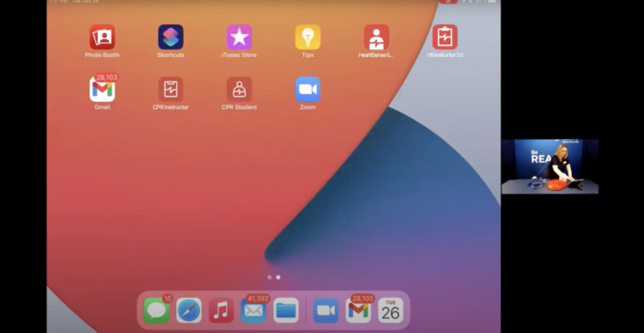Open Messages in the dock
Screen dimensions: 644x333
157,310
